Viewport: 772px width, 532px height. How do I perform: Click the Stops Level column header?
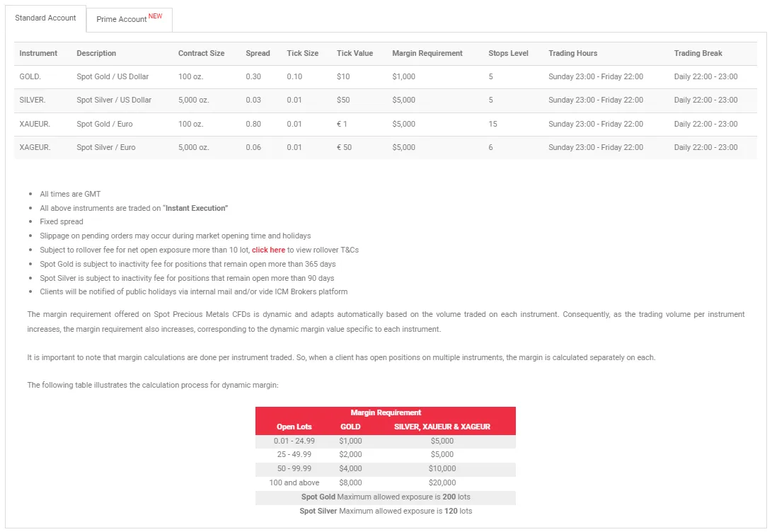coord(507,53)
